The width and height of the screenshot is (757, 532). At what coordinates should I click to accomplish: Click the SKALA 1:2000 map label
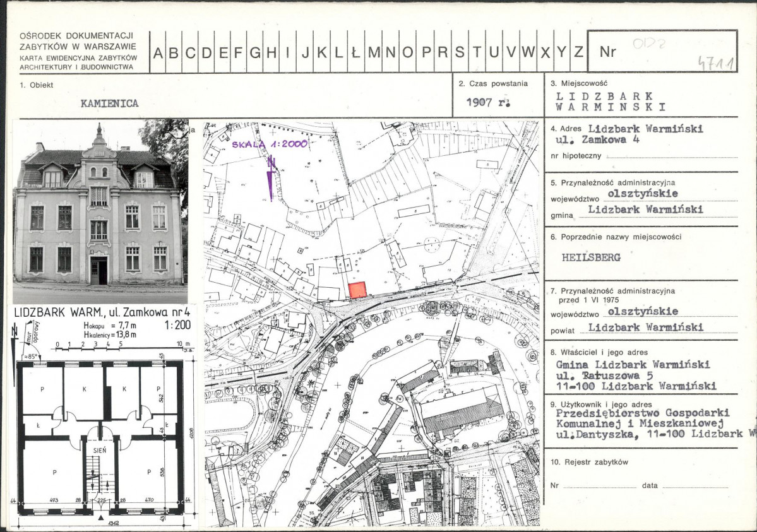[270, 144]
